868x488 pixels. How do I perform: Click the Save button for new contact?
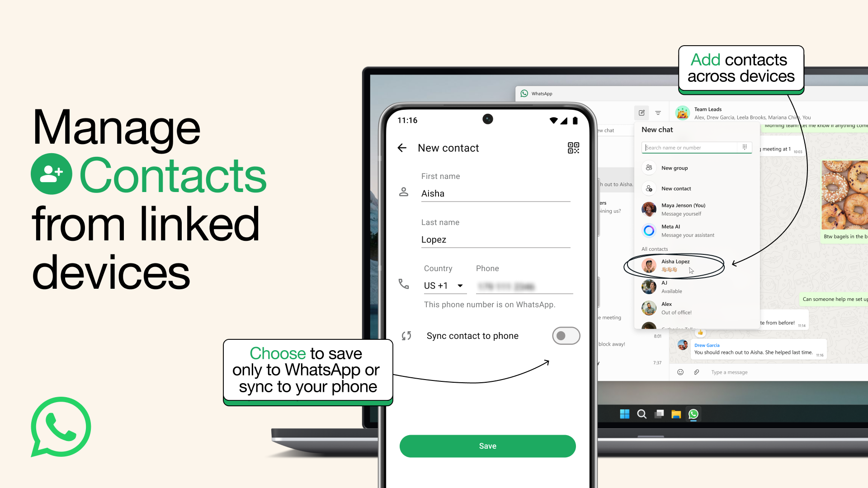coord(488,446)
